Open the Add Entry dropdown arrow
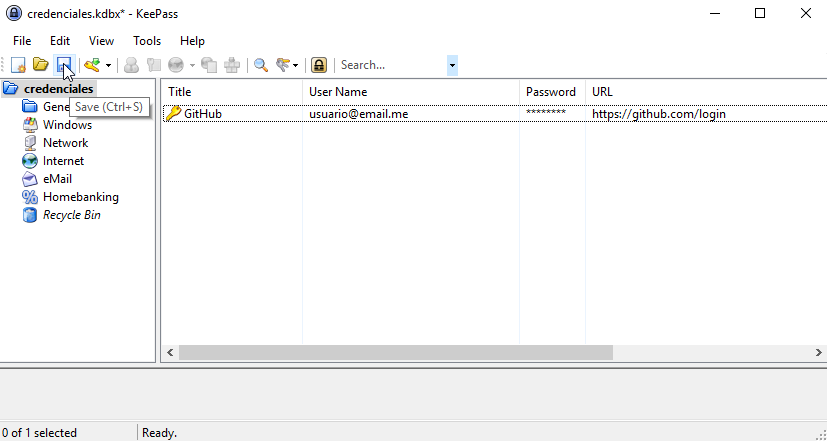 click(108, 65)
